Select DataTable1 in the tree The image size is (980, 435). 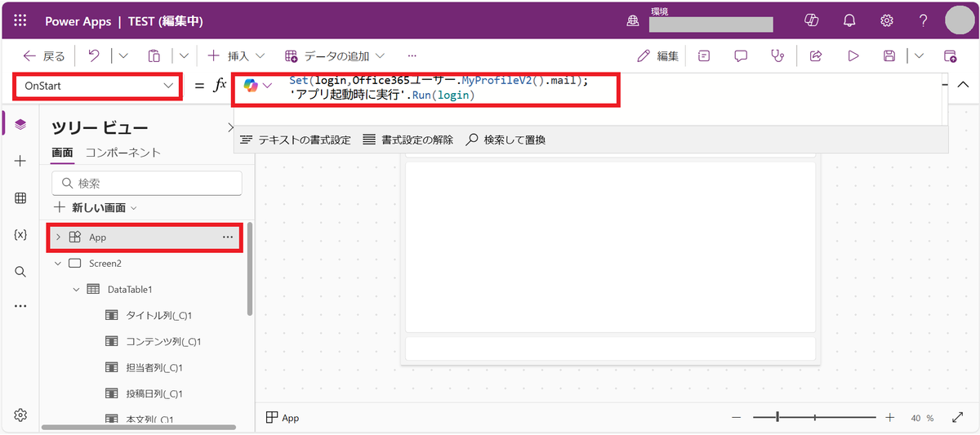130,290
